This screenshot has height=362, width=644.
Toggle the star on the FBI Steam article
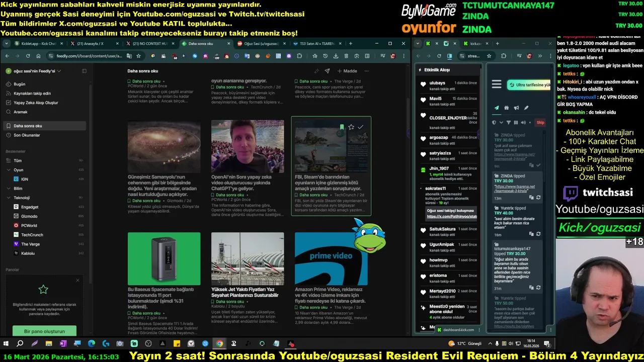(x=351, y=127)
